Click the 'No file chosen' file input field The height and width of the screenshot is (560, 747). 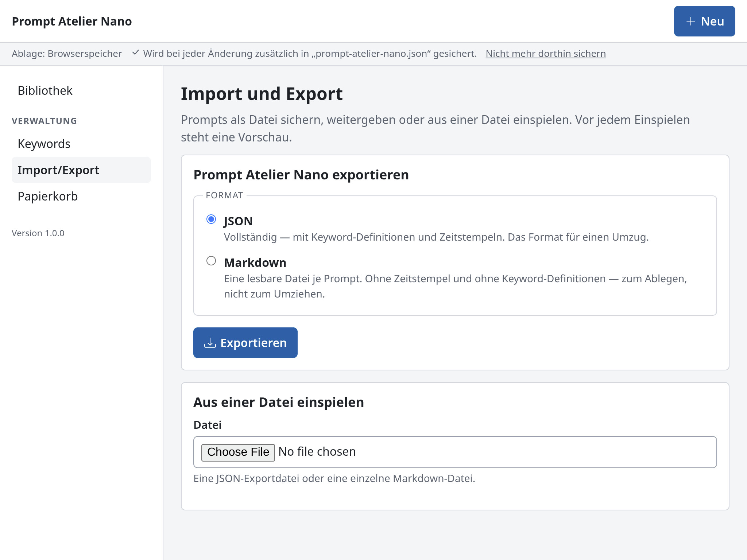(x=455, y=452)
